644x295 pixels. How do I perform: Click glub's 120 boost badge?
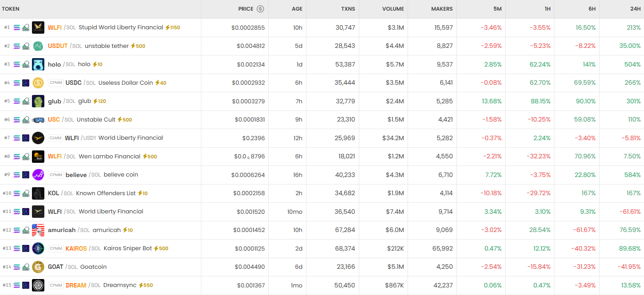99,101
